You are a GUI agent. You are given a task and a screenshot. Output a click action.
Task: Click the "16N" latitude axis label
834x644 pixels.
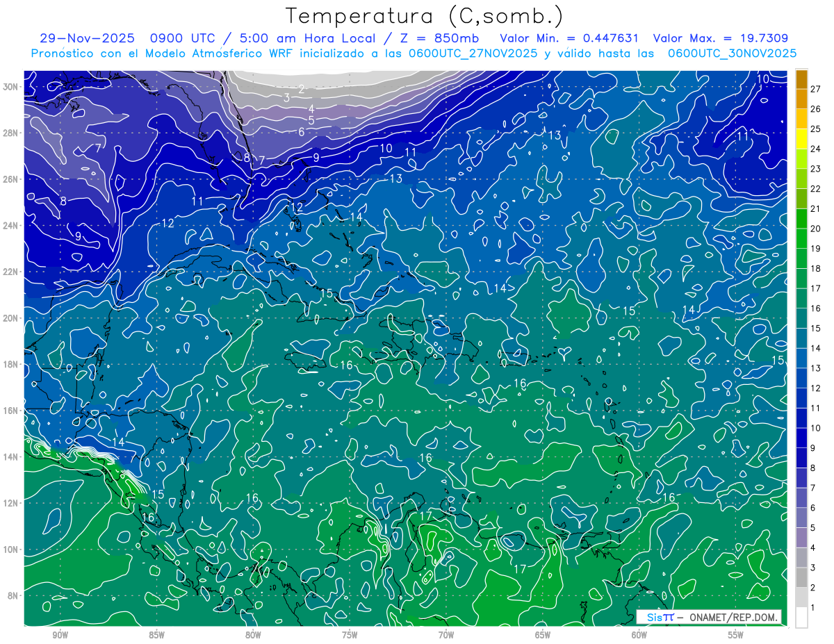coord(12,411)
